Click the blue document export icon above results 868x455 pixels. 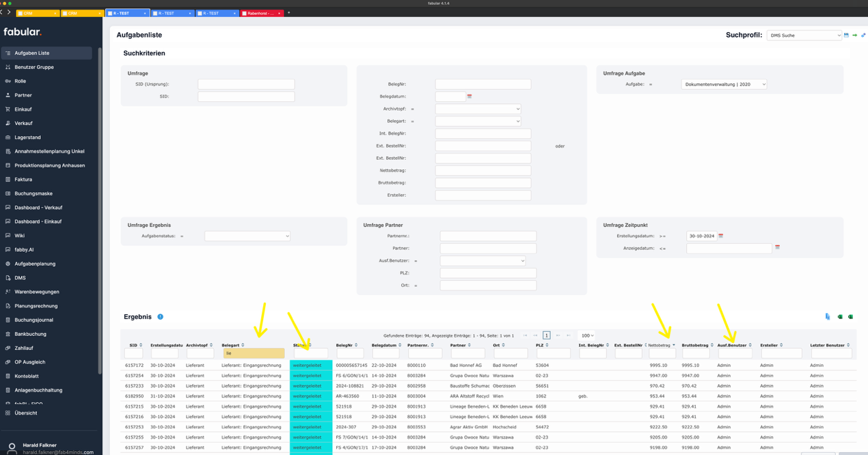(828, 317)
